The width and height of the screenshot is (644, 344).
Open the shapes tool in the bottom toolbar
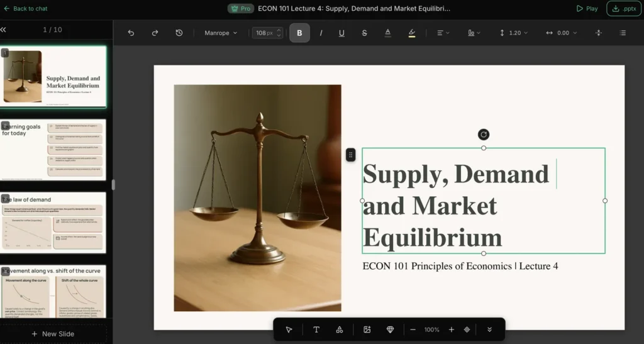(340, 330)
